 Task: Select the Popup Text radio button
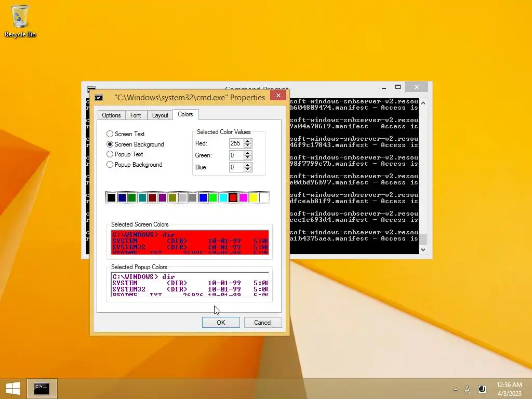click(110, 154)
